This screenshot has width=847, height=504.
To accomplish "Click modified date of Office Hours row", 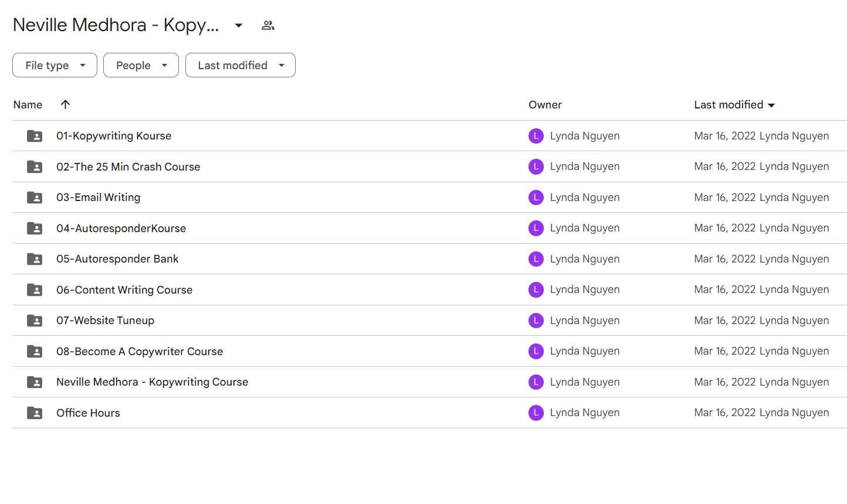I will [x=724, y=413].
